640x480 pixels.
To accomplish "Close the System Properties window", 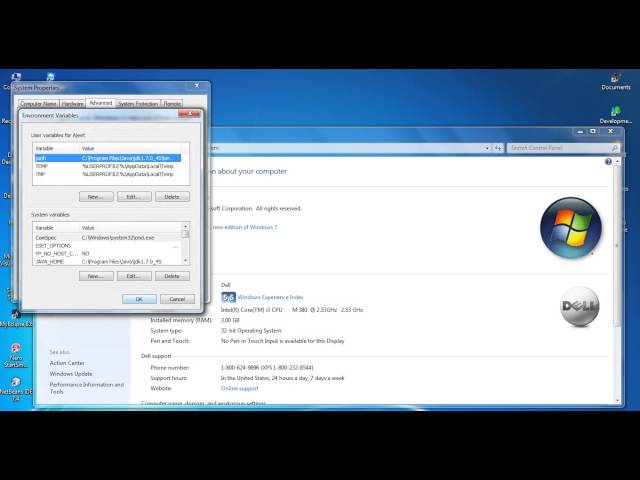I will [197, 85].
